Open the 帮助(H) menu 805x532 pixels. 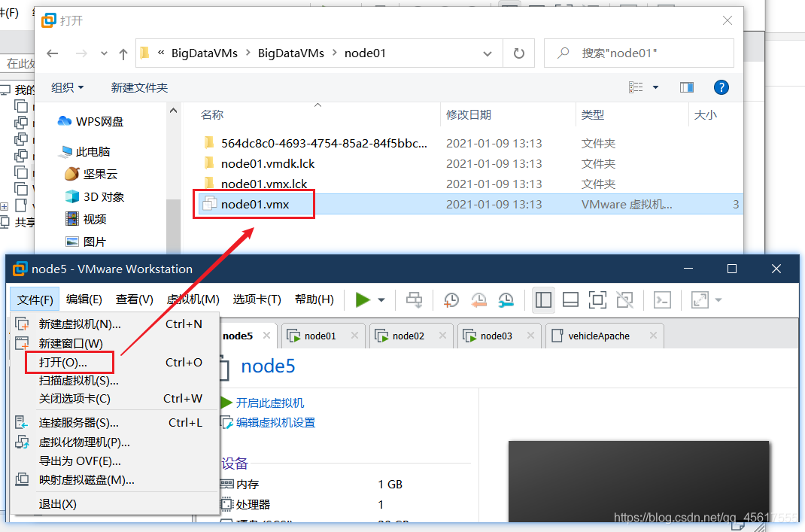314,299
